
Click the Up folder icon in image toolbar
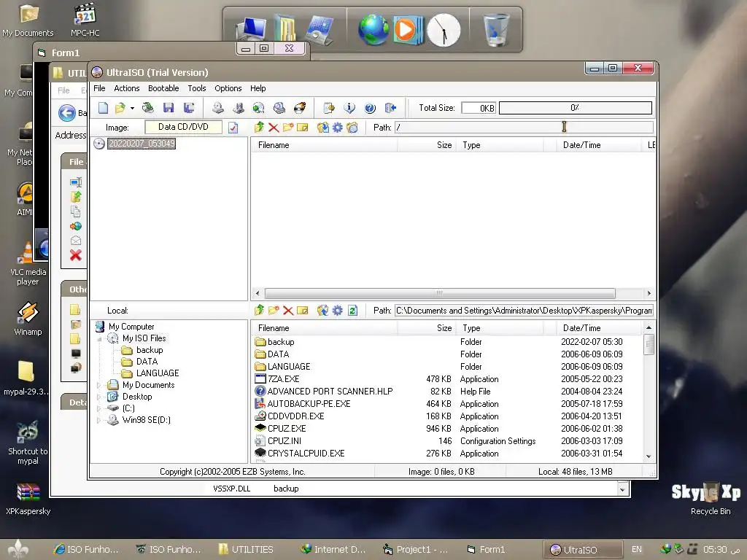pos(259,127)
